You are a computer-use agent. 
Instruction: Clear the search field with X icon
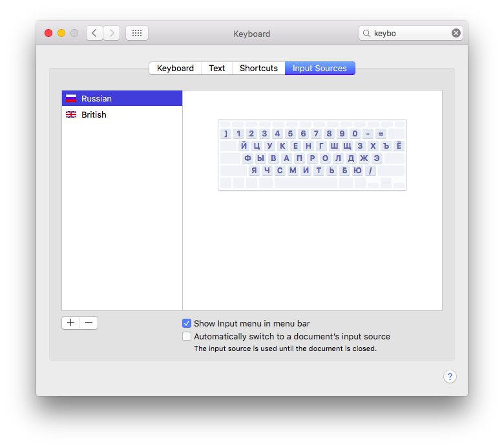(456, 33)
